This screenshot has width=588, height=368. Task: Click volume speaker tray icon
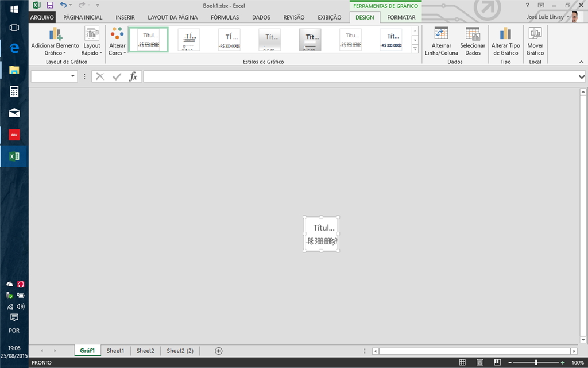[x=21, y=306]
